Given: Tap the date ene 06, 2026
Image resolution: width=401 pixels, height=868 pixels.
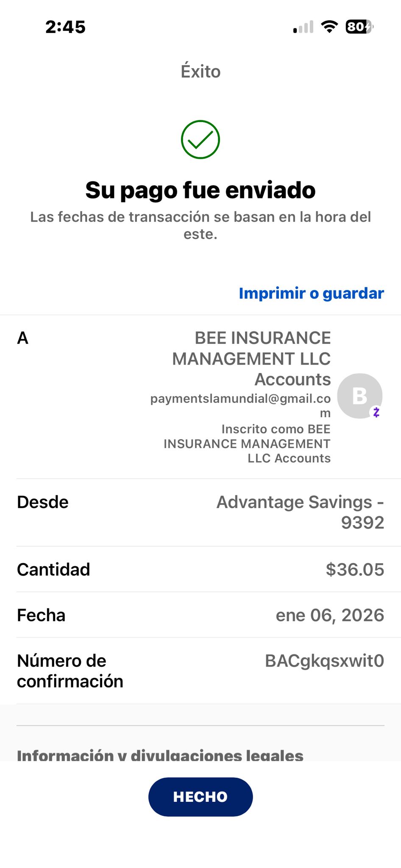Looking at the screenshot, I should [x=330, y=615].
